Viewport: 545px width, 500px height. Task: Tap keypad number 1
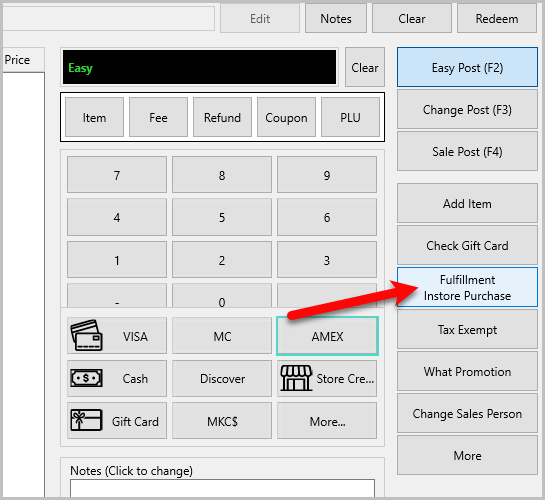(117, 260)
